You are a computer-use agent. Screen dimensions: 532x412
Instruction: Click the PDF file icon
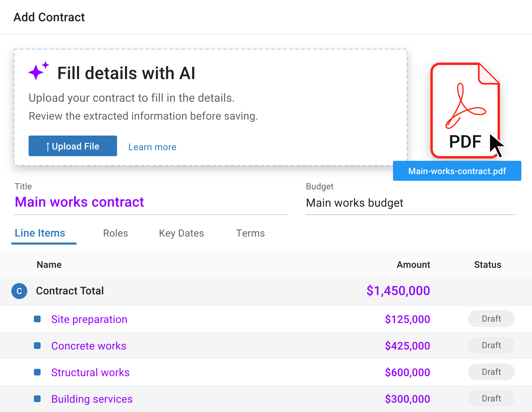[x=465, y=110]
